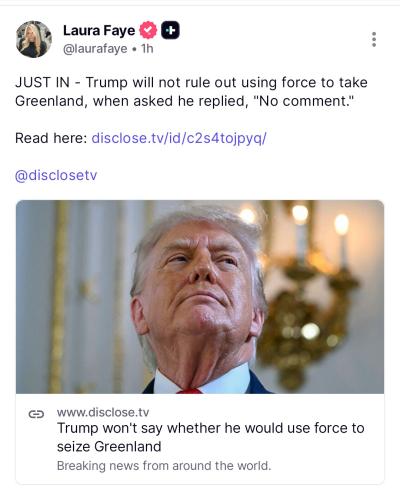Visit the @laurafaye handle
The height and width of the screenshot is (500, 400).
(95, 49)
